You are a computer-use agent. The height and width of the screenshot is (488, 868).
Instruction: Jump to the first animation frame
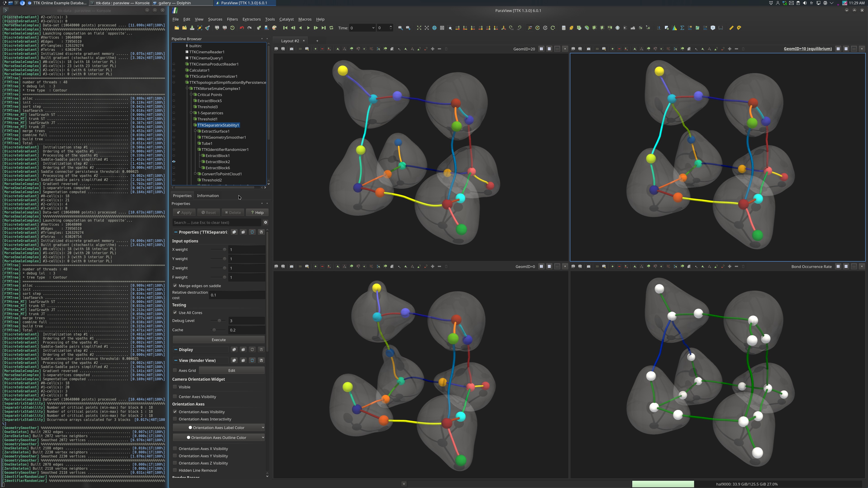pyautogui.click(x=285, y=28)
